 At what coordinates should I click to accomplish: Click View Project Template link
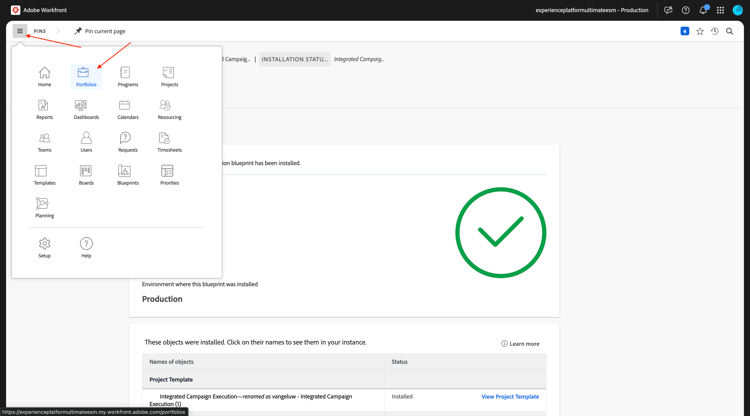pyautogui.click(x=510, y=396)
